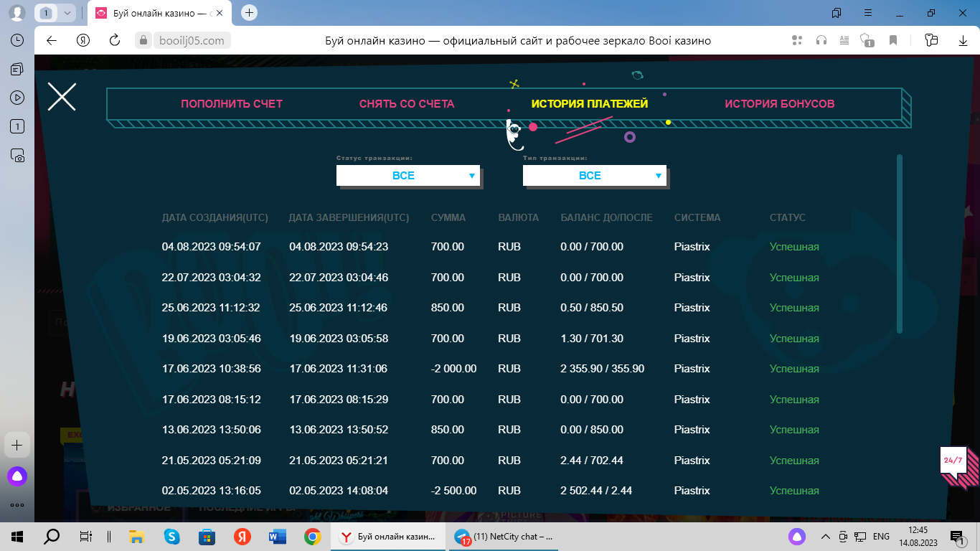The image size is (980, 551).
Task: Select the Буй онлайн казино browser tab
Action: pos(161,13)
